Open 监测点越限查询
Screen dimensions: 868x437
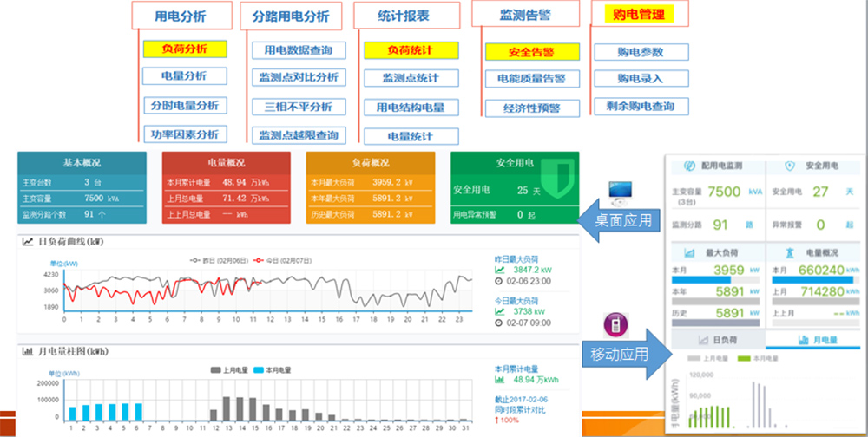tap(299, 135)
